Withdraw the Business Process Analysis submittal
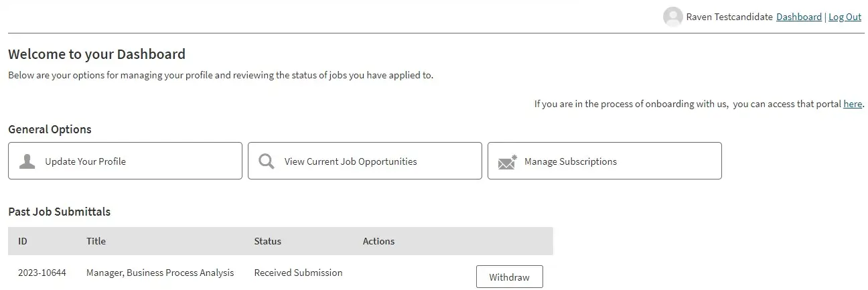Viewport: 868px width, 290px height. tap(509, 277)
